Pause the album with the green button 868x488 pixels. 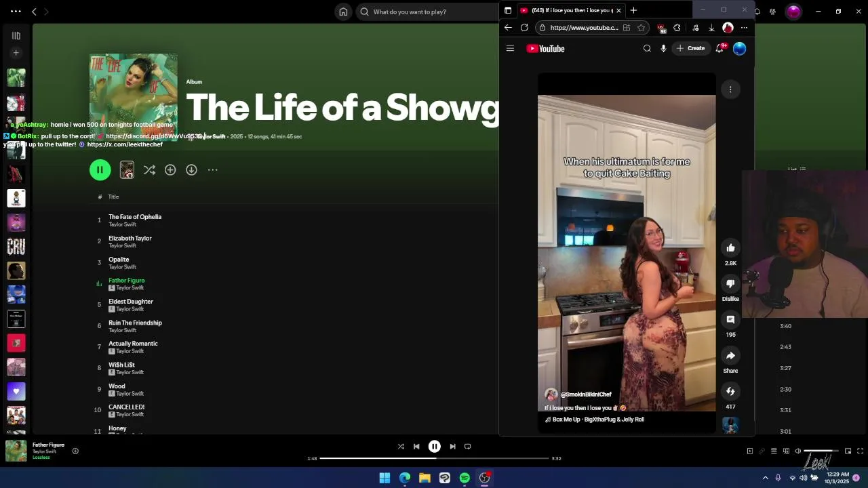pos(100,169)
